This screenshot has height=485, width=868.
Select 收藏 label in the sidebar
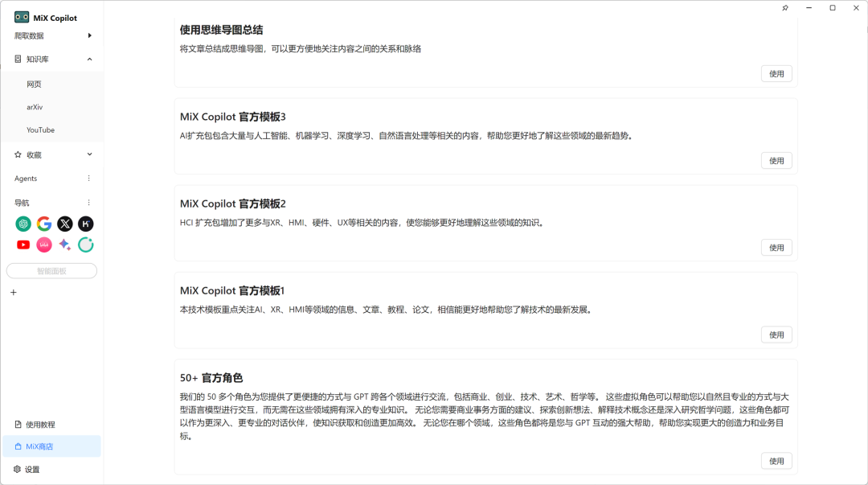point(34,154)
